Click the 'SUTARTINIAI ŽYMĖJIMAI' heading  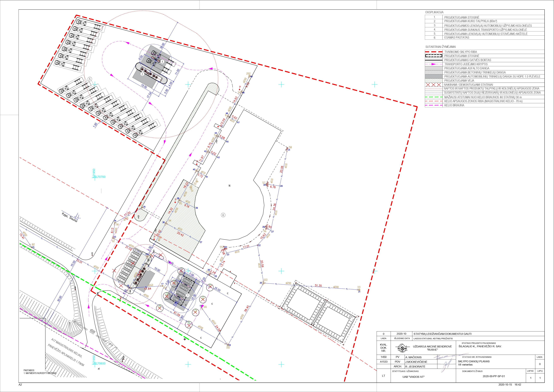click(441, 47)
